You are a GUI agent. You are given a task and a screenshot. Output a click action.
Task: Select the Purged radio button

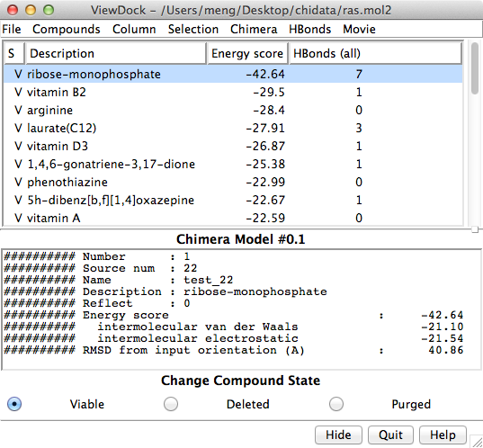click(336, 404)
